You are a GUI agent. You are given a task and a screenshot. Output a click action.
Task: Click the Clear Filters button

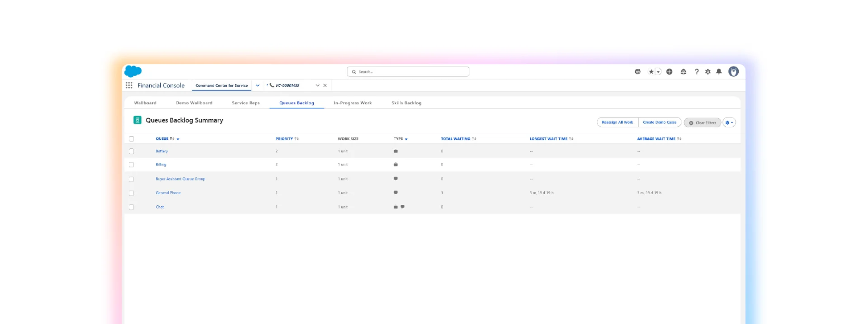point(703,123)
